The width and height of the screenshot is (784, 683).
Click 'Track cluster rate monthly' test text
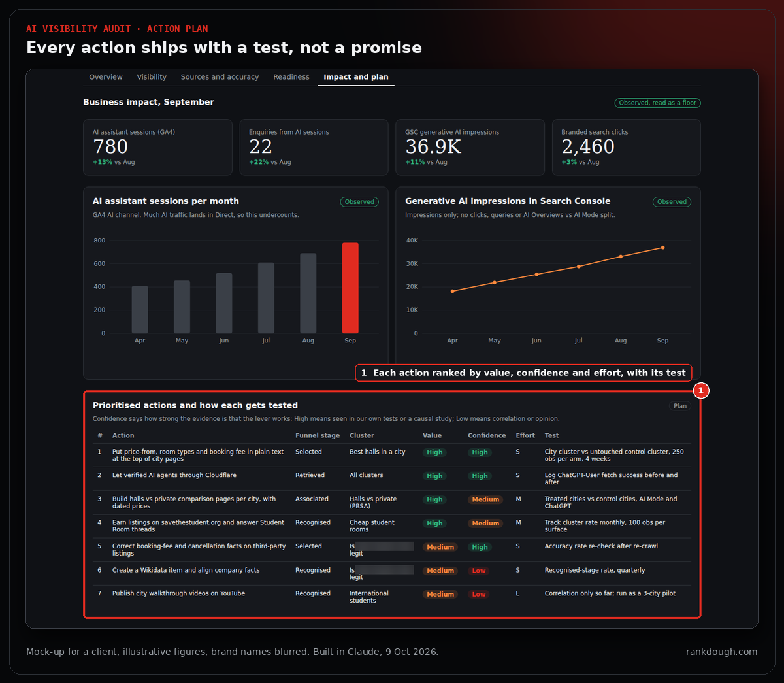tap(605, 526)
